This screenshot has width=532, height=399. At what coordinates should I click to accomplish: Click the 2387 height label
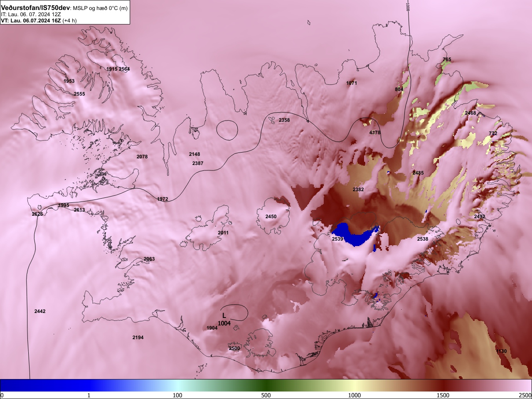coord(198,163)
